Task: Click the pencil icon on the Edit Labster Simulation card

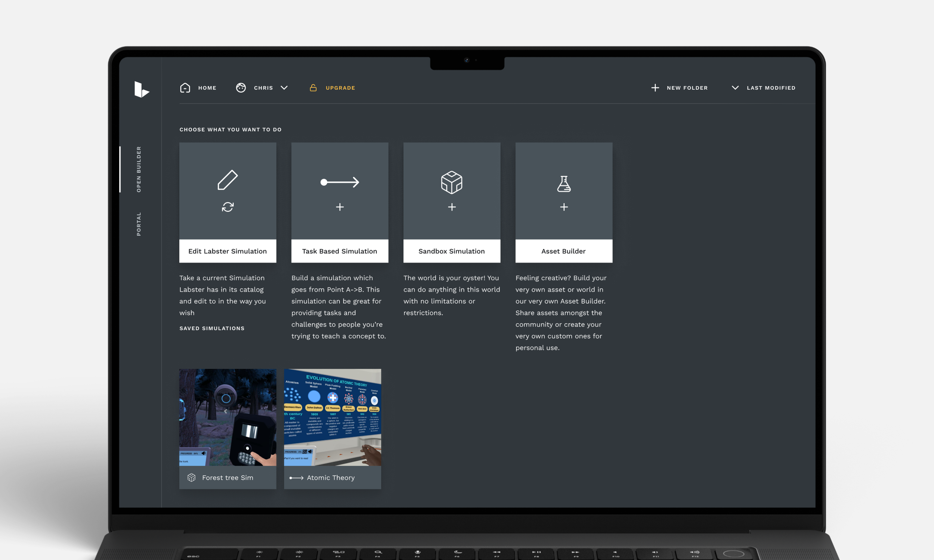Action: tap(228, 180)
